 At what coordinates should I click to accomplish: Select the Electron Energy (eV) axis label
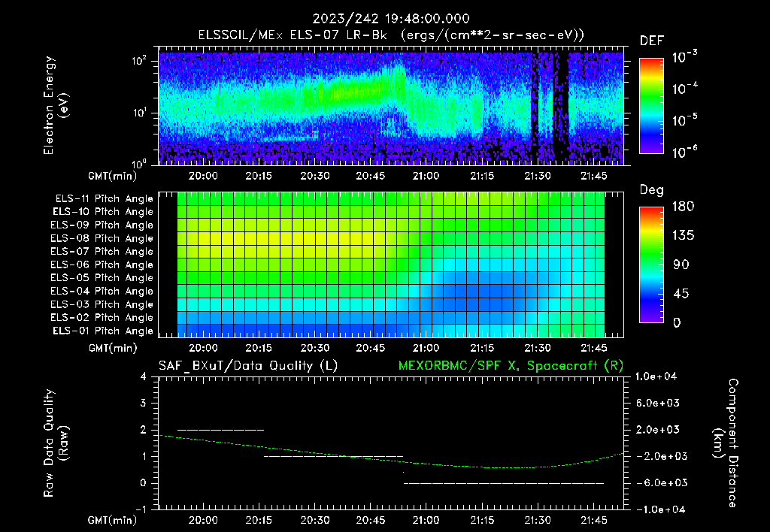(56, 105)
